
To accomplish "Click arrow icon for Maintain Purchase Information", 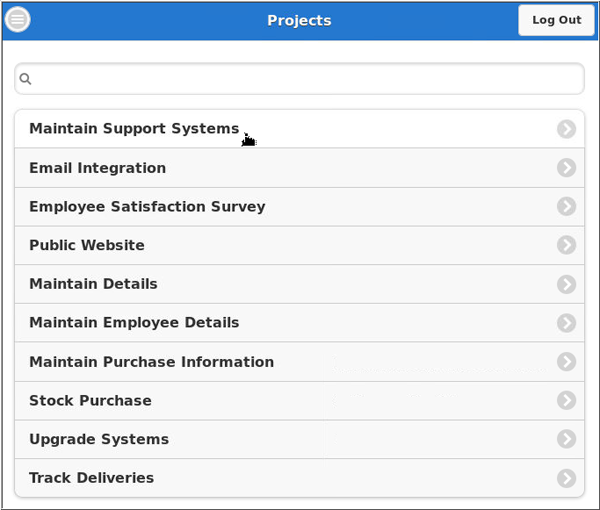I will click(566, 362).
